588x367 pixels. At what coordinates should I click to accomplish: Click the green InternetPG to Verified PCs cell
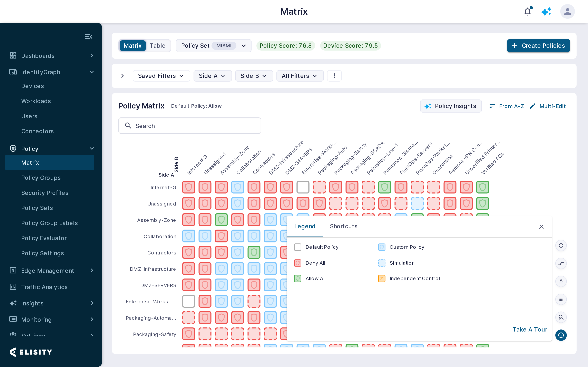[x=482, y=187]
